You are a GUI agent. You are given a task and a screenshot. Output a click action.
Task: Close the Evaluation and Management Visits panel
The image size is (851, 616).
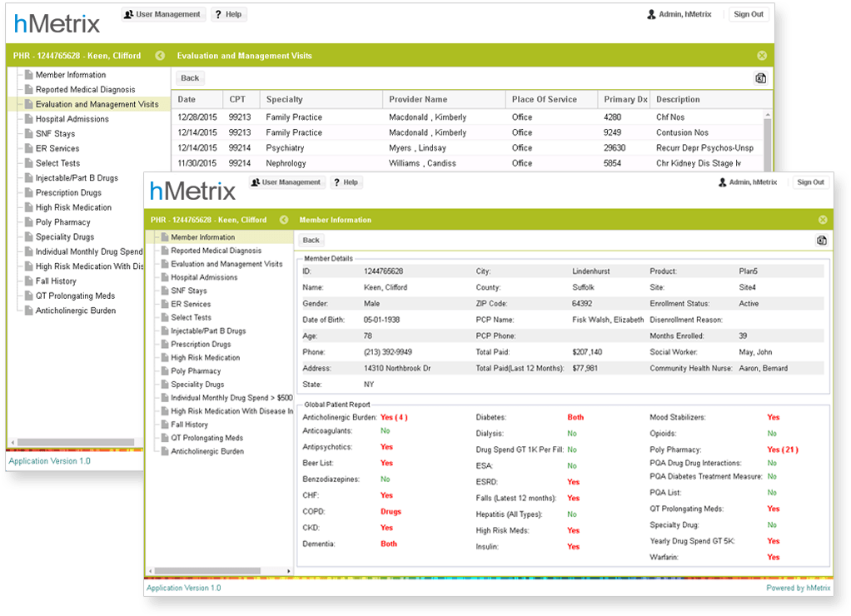[x=762, y=56]
